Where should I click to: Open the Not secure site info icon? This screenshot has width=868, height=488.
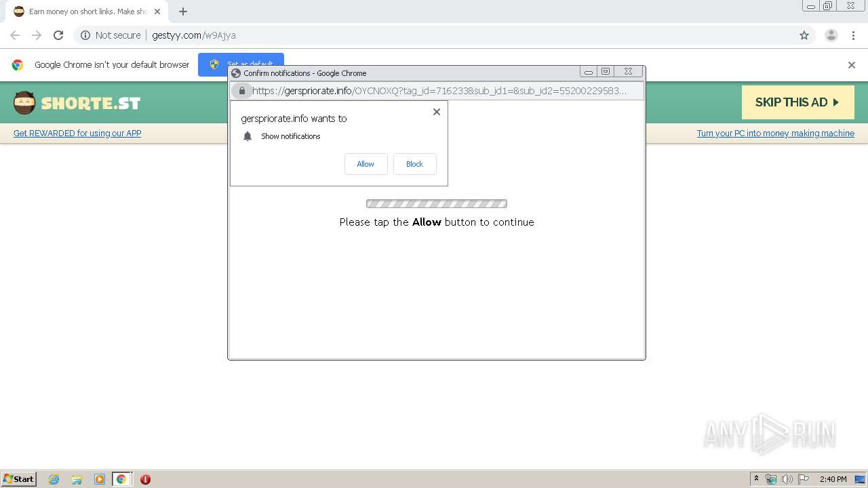[x=85, y=35]
